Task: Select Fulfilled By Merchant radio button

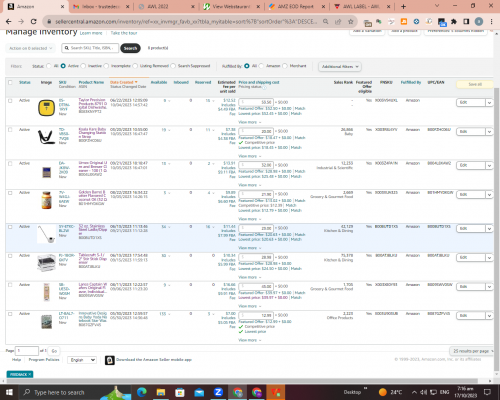Action: (285, 66)
